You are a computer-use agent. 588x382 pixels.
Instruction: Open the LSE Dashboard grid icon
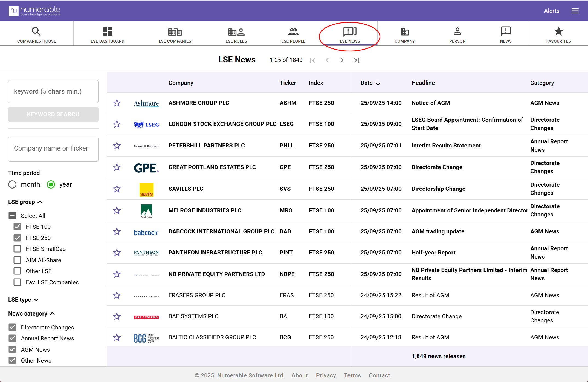[x=107, y=31]
